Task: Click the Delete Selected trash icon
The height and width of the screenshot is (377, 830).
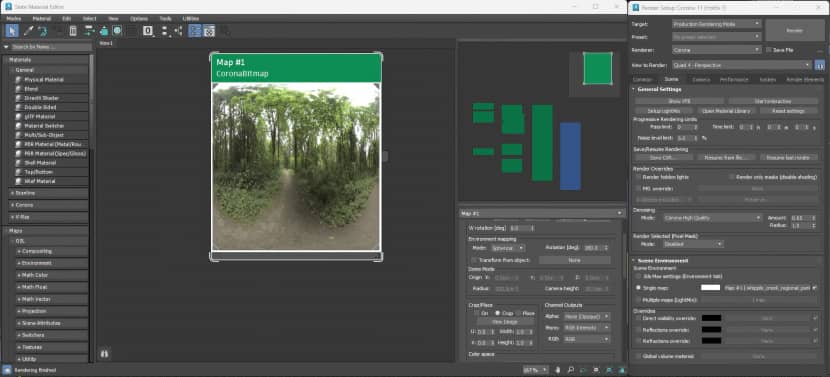Action: (x=73, y=31)
